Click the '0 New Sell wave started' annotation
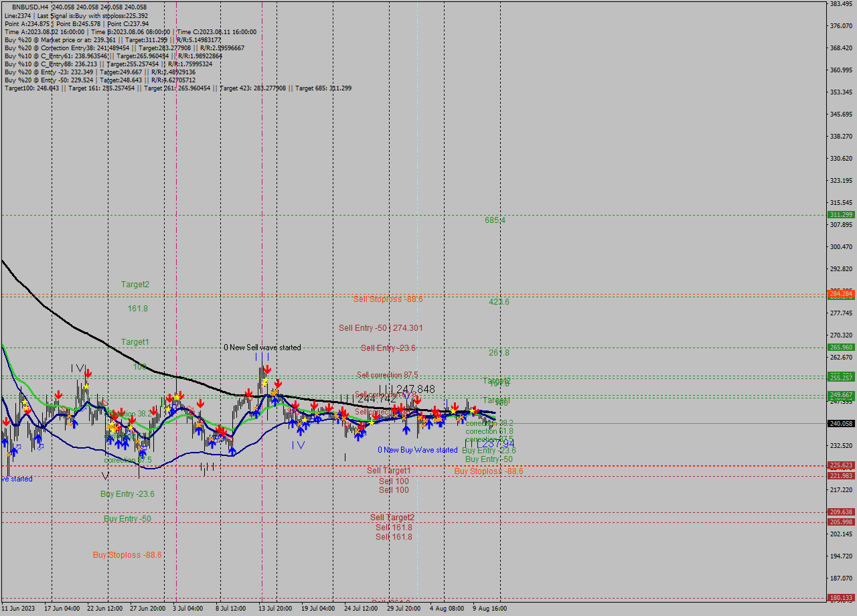 [262, 348]
